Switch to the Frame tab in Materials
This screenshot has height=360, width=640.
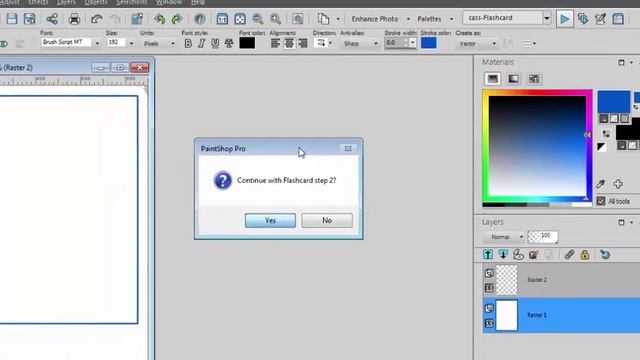point(493,79)
